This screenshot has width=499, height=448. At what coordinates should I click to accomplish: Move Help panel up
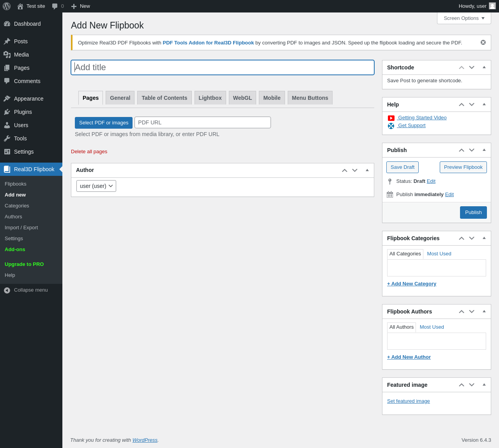(462, 104)
